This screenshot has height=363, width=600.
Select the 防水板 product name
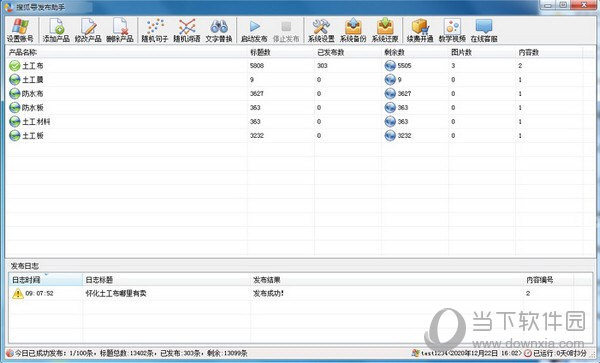33,107
